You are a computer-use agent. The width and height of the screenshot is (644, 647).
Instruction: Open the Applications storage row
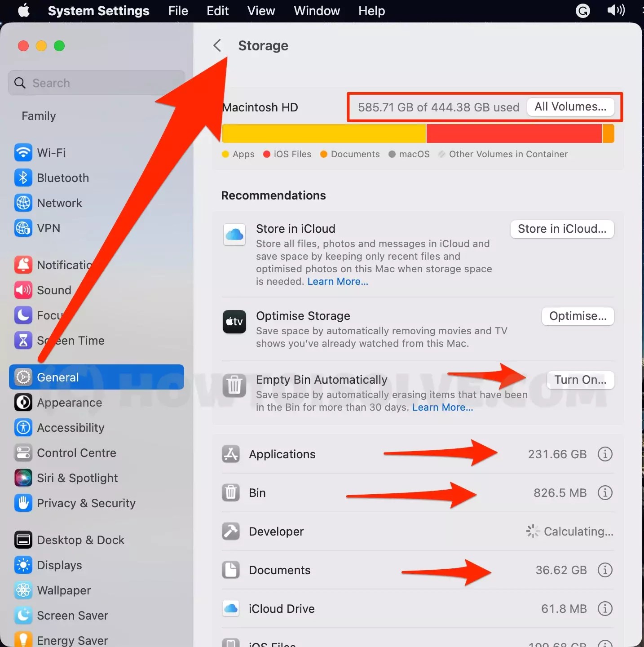(418, 454)
